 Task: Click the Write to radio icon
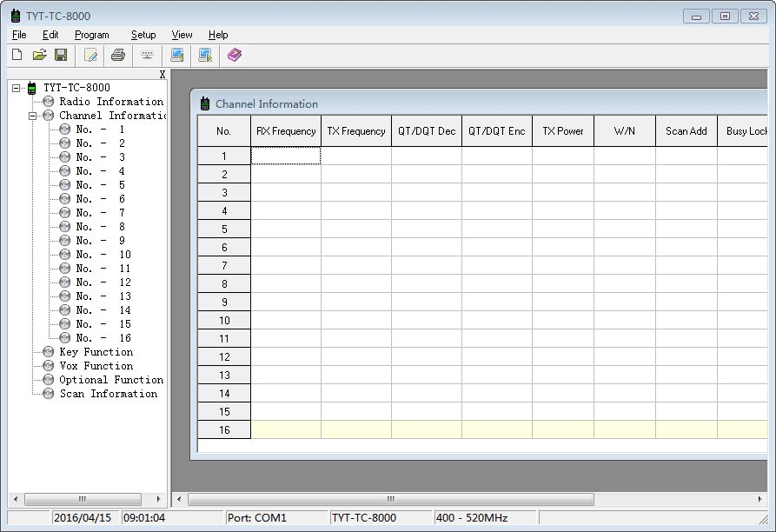pos(205,55)
